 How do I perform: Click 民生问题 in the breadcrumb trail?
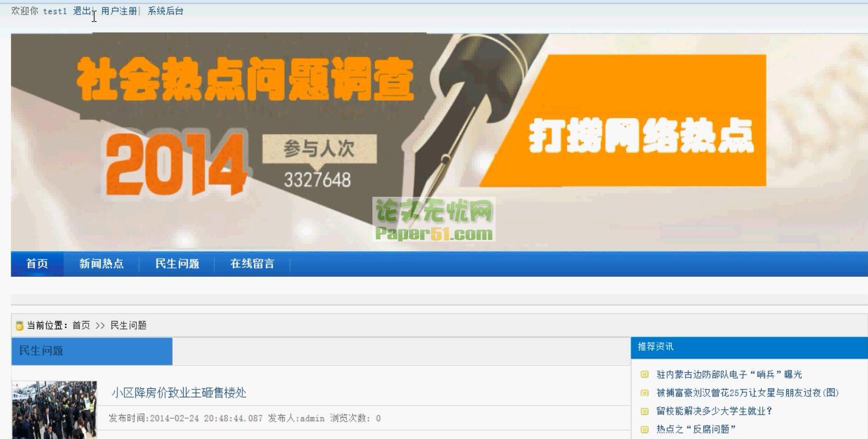[x=128, y=326]
